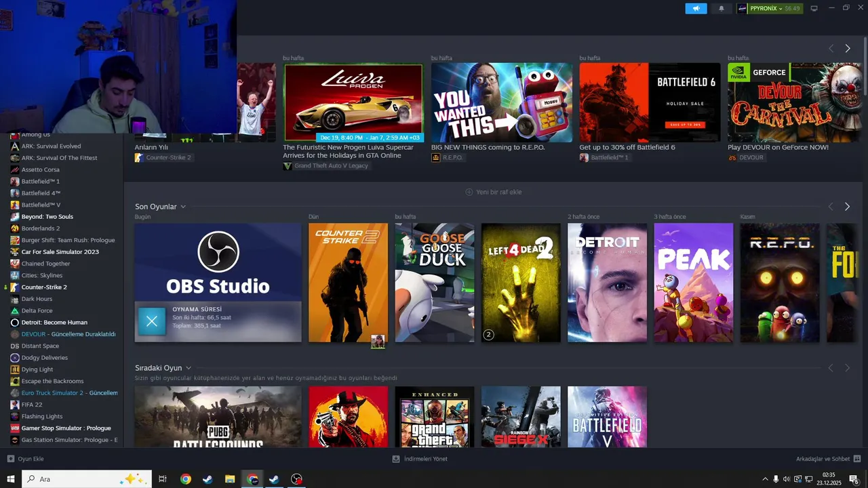Viewport: 868px width, 488px height.
Task: Select Car For Sale Simulator 2023 in library list
Action: 60,252
